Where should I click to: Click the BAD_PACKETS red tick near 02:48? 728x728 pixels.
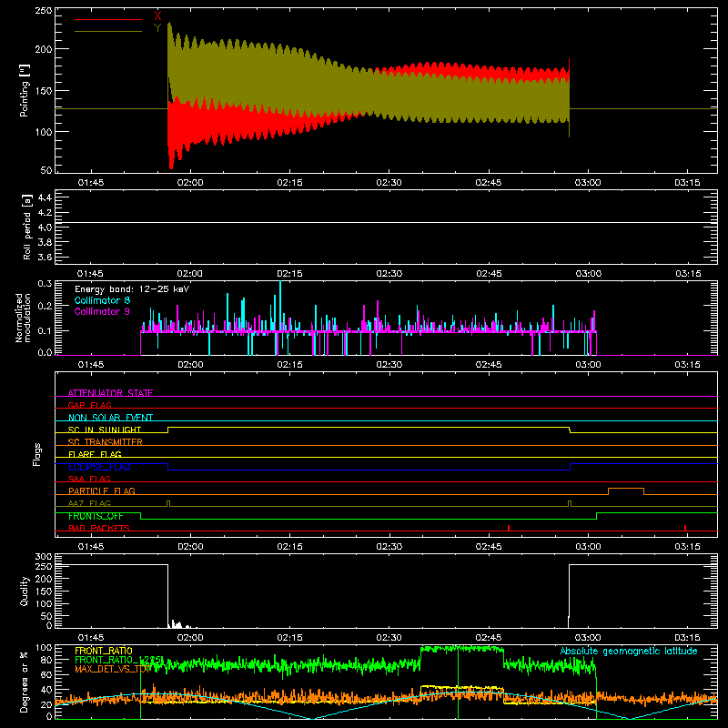tap(509, 528)
